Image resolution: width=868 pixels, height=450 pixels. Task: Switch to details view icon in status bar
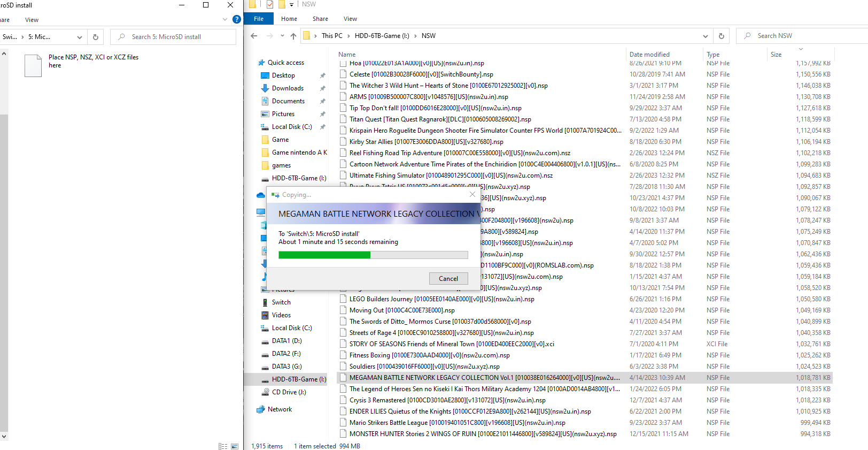tap(223, 446)
